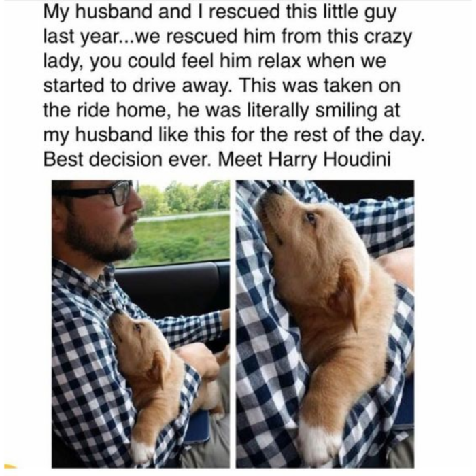Screen dimensions: 476x476
Task: Click the word "lady," in third line
Action: tap(63, 63)
